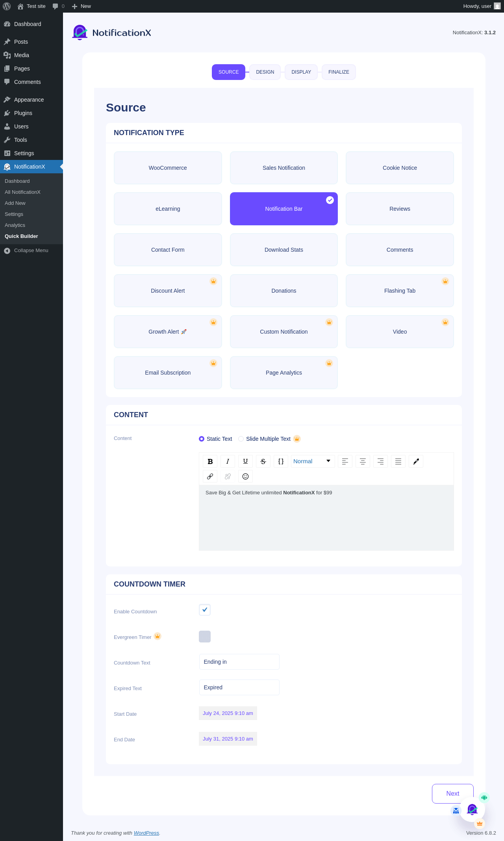504x841 pixels.
Task: Select the Cookie Notice type
Action: 400,168
